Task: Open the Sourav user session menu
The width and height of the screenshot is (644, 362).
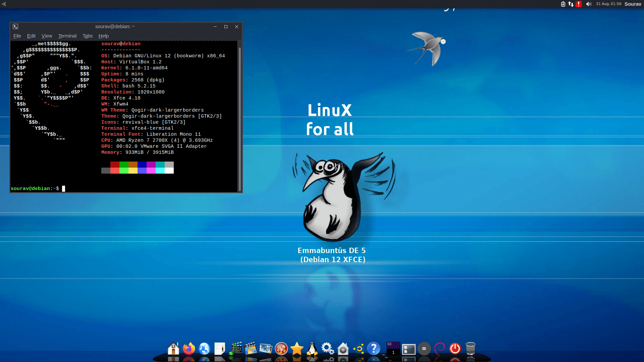Action: pos(633,4)
